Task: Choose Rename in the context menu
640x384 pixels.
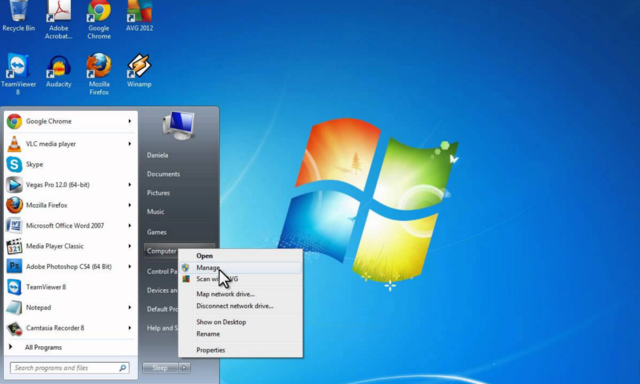Action: [240, 334]
